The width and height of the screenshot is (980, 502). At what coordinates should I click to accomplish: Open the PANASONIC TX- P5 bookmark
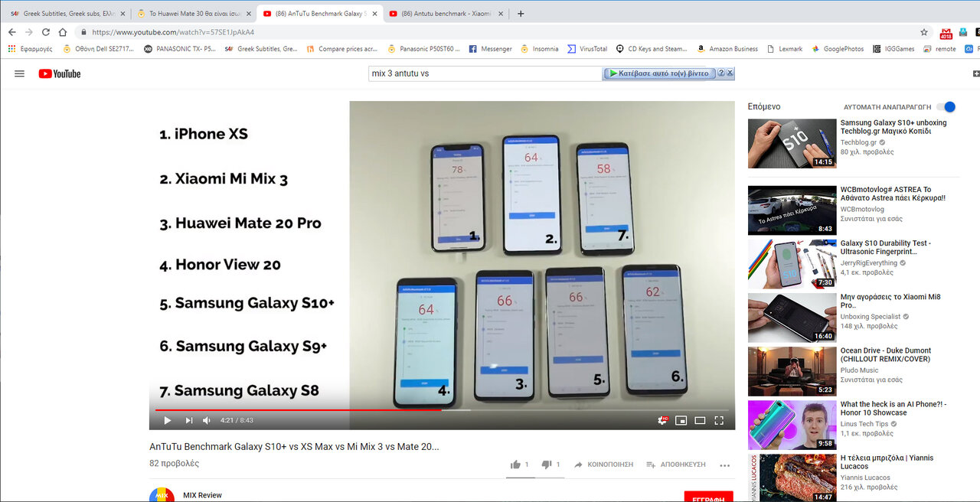coord(180,49)
